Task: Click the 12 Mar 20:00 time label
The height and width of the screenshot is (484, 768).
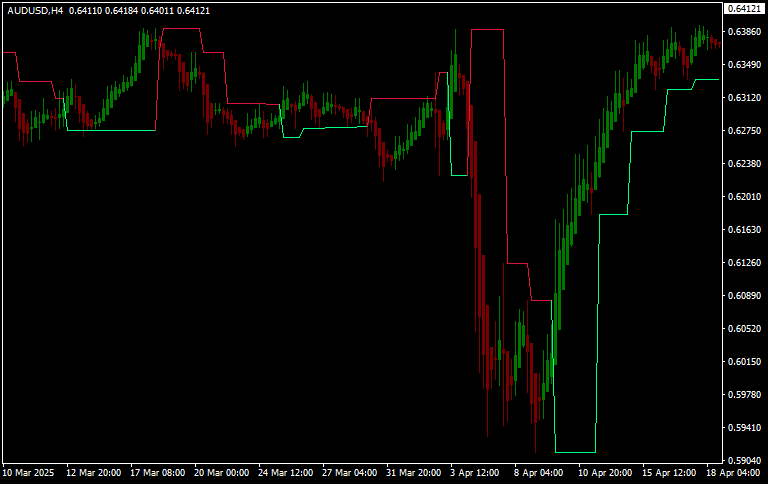Action: [94, 473]
